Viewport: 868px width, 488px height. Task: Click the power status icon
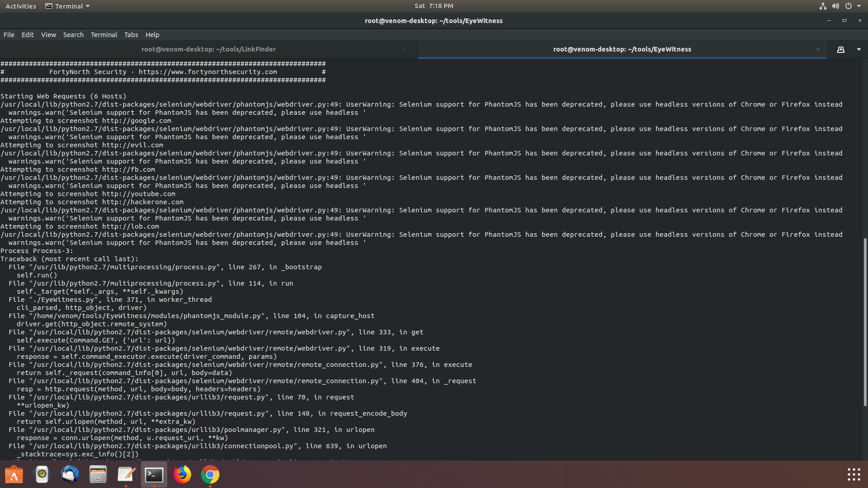click(849, 6)
